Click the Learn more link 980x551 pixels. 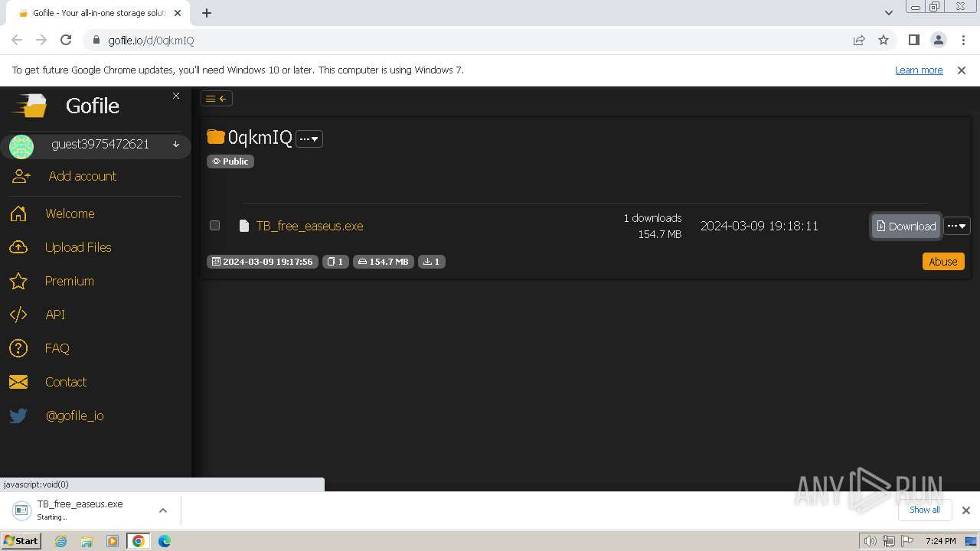tap(919, 70)
